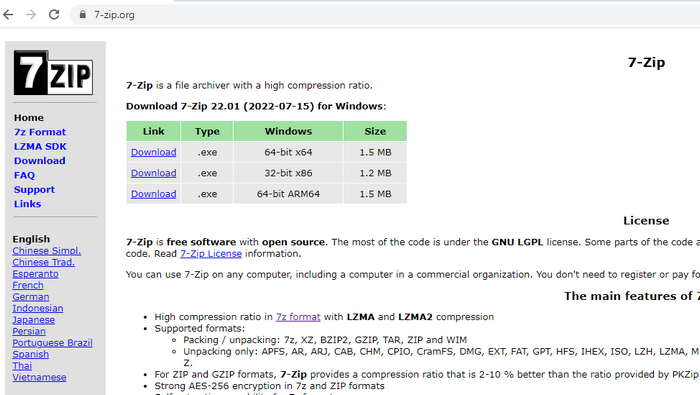Click the browser forward arrow
Image resolution: width=700 pixels, height=395 pixels.
[31, 15]
